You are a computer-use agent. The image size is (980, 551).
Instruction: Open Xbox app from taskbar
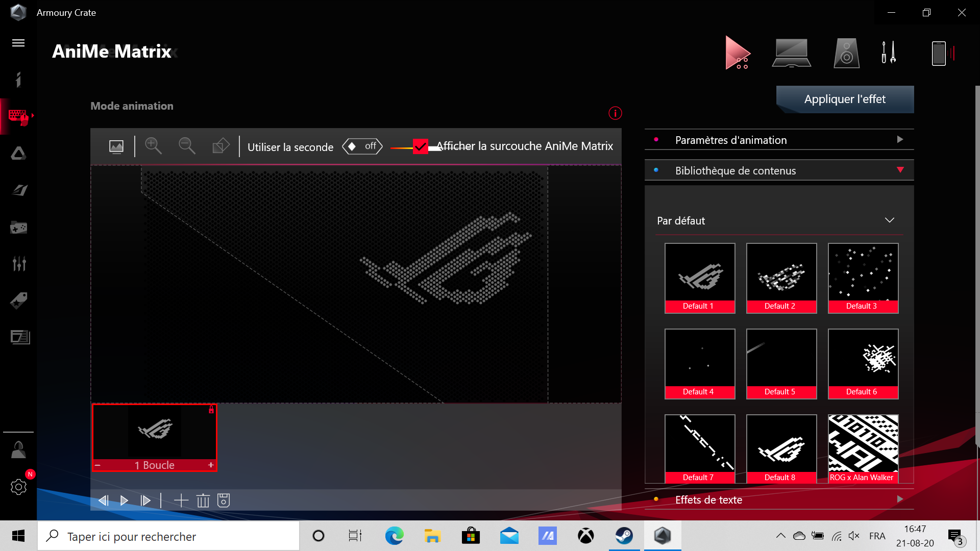585,536
